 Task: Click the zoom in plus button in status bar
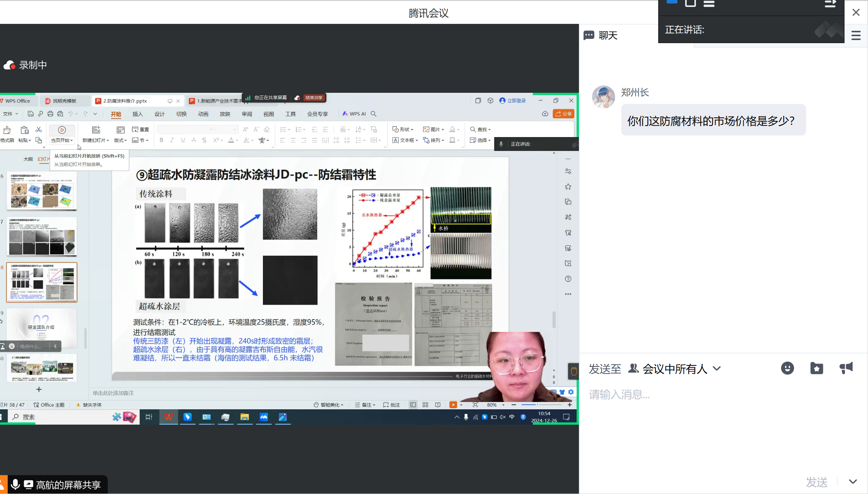(x=570, y=405)
